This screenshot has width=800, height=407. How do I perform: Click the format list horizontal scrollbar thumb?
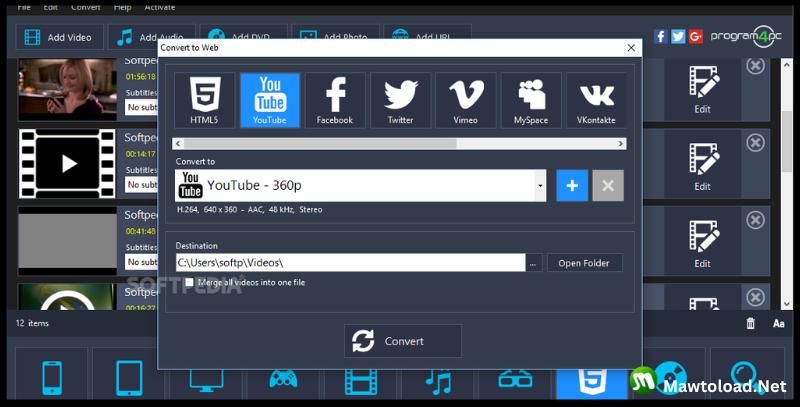(320, 144)
